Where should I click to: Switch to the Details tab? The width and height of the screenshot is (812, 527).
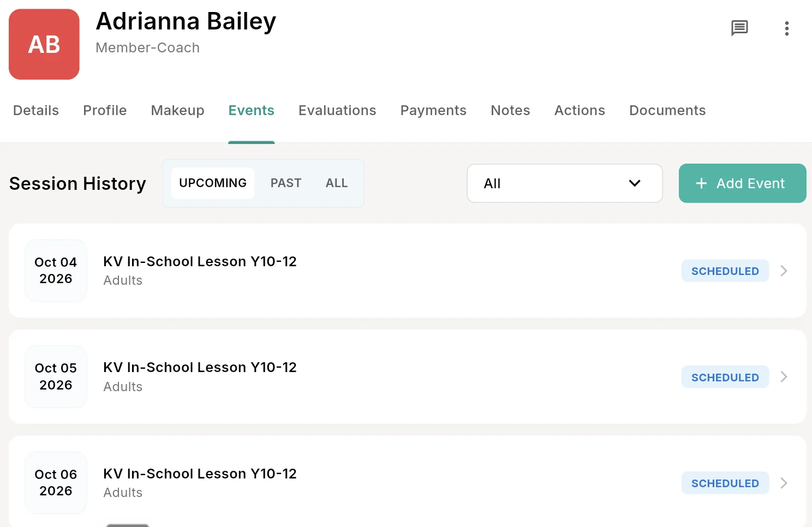(36, 110)
